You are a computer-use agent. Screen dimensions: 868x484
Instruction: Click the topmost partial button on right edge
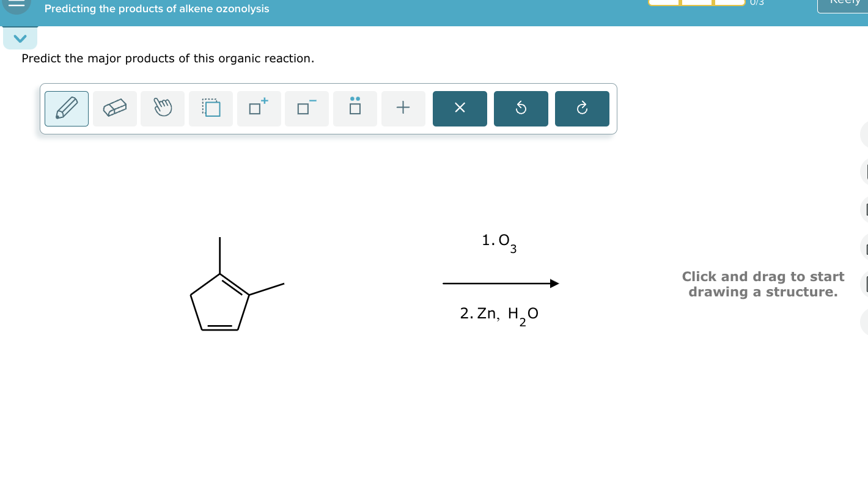click(866, 133)
